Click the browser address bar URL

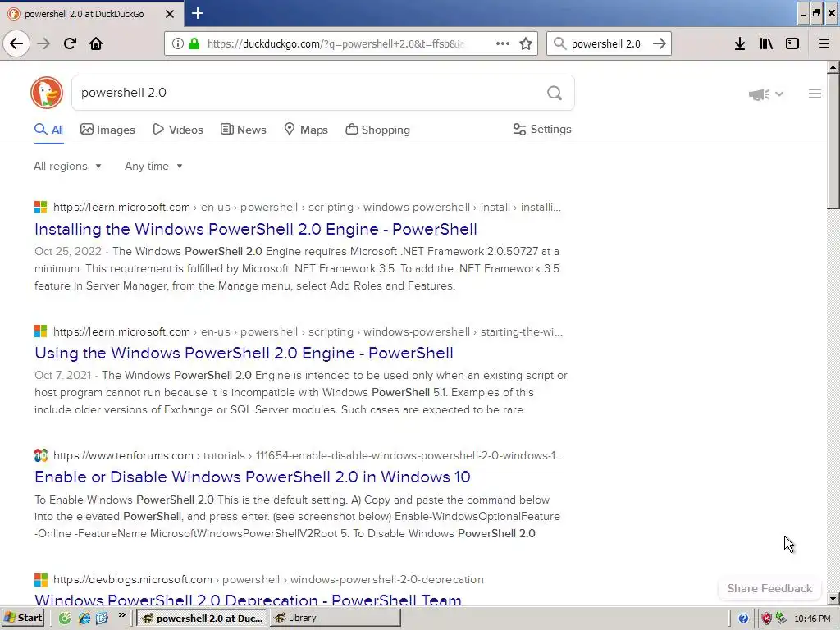click(x=336, y=43)
